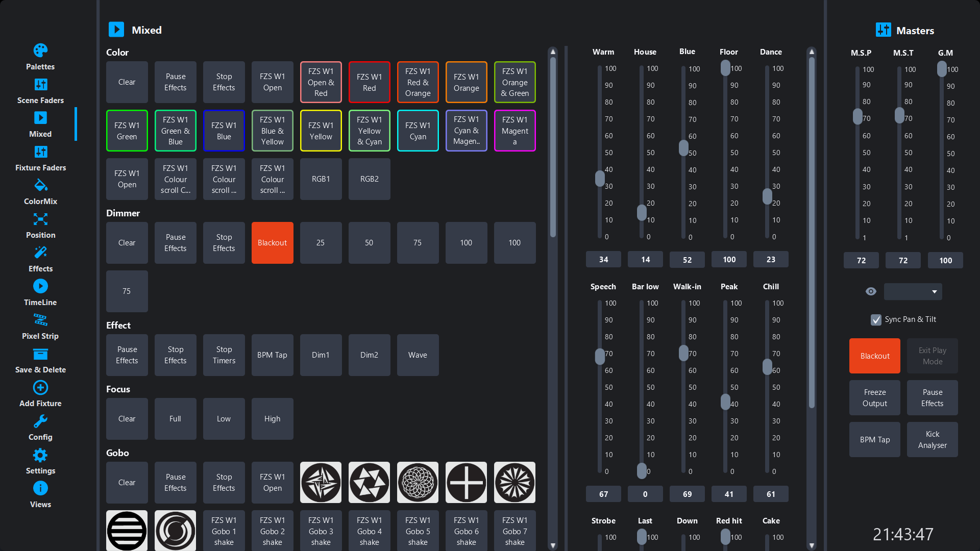The image size is (980, 551).
Task: Open the Settings gear icon
Action: pos(40,455)
